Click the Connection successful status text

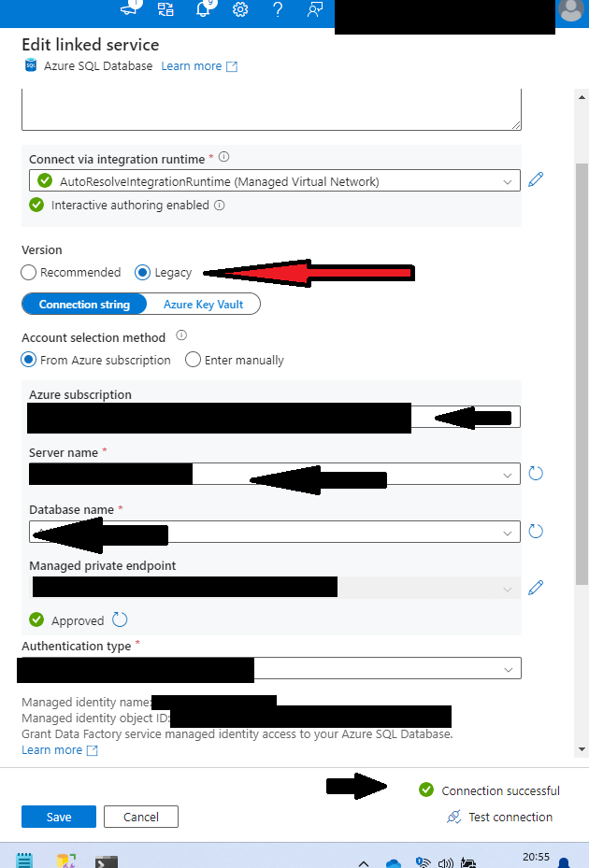point(500,790)
